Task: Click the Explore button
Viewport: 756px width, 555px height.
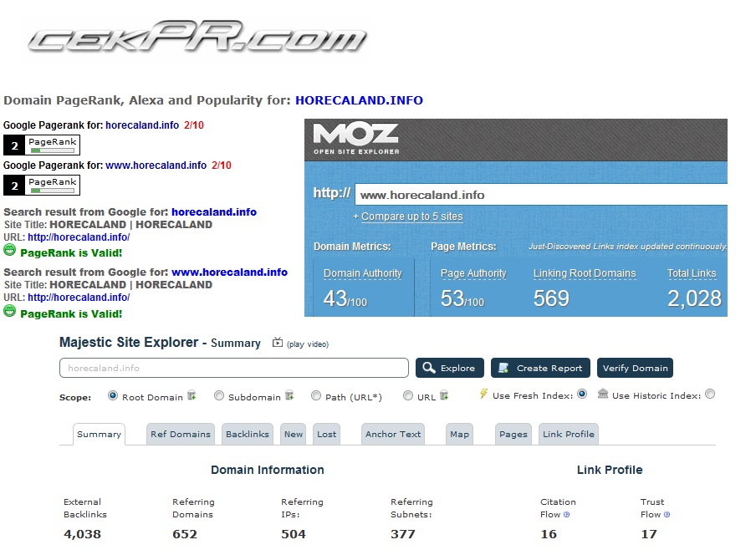Action: [x=449, y=368]
